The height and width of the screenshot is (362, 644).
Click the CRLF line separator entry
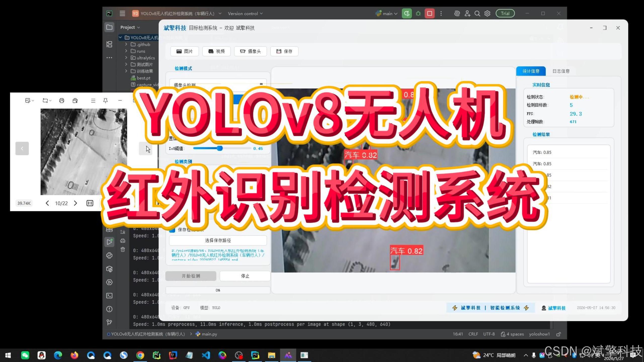(x=473, y=334)
